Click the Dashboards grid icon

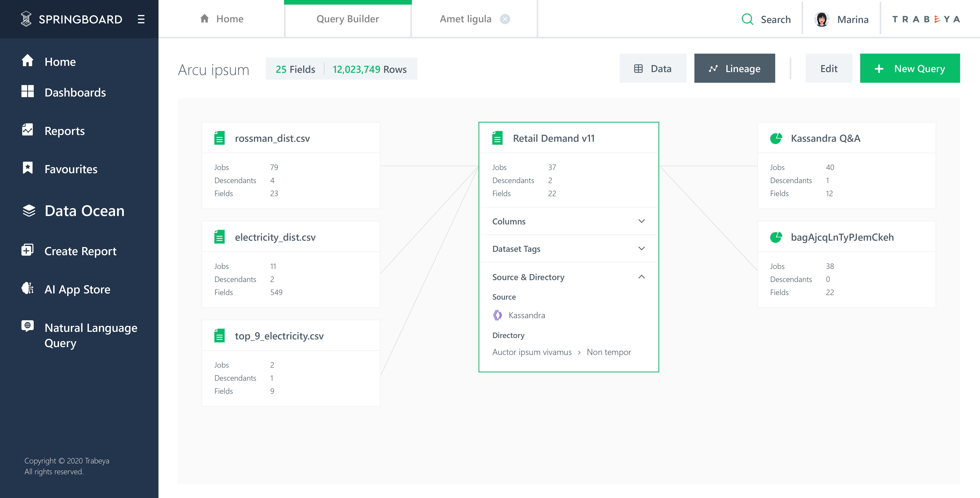[27, 91]
